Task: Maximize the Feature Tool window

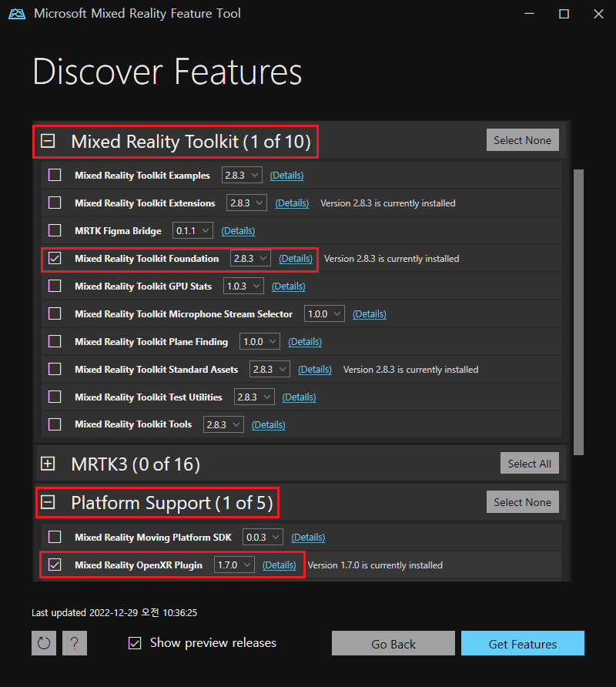Action: tap(564, 14)
